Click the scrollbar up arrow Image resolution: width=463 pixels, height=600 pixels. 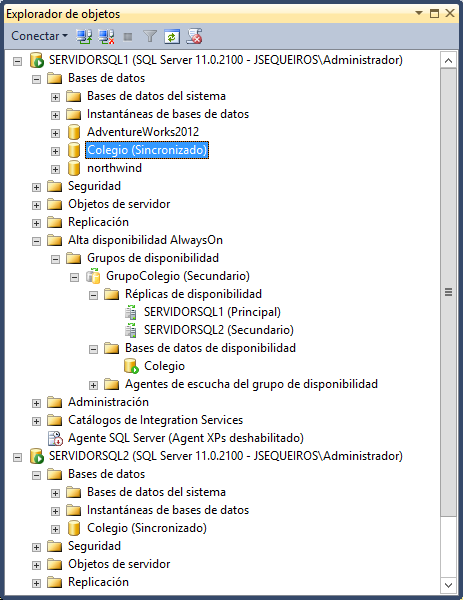point(448,60)
